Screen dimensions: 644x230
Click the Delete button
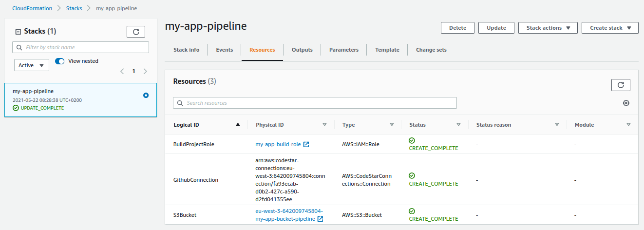click(457, 28)
